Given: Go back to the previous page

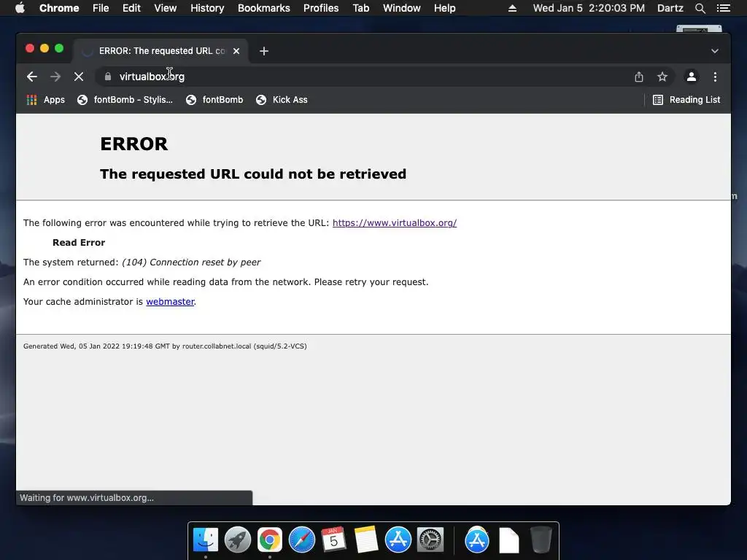Looking at the screenshot, I should [32, 77].
